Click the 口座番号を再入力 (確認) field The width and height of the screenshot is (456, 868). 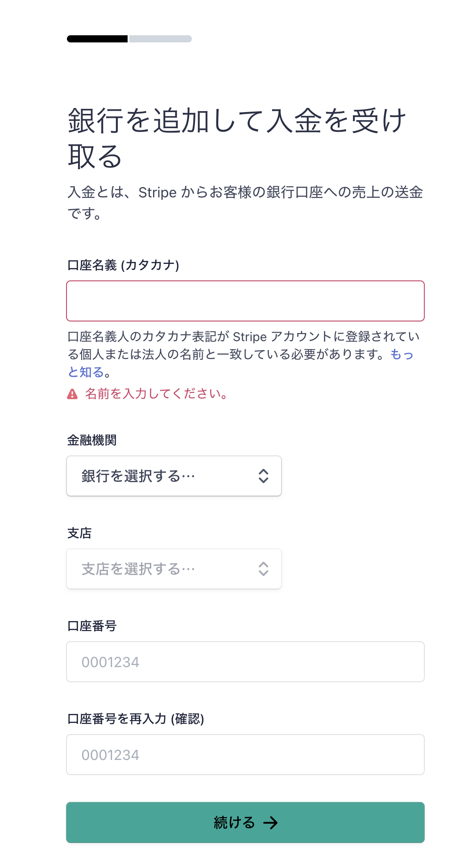pyautogui.click(x=245, y=755)
